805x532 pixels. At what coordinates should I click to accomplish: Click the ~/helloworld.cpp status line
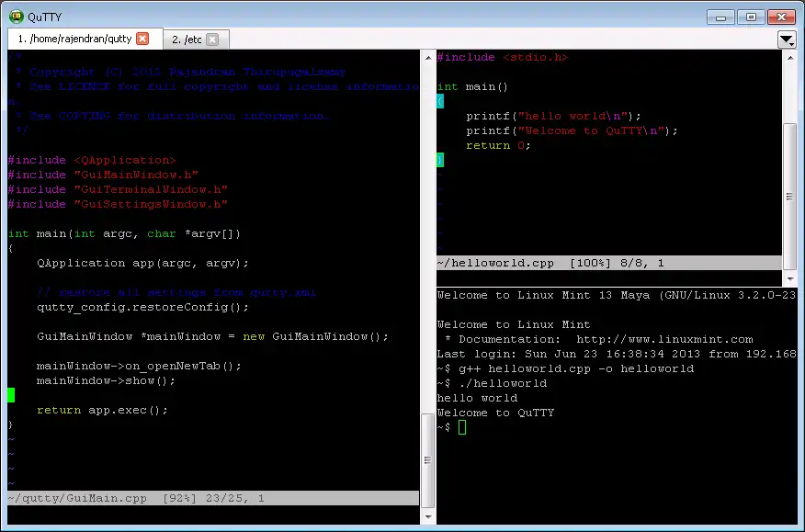tap(609, 263)
